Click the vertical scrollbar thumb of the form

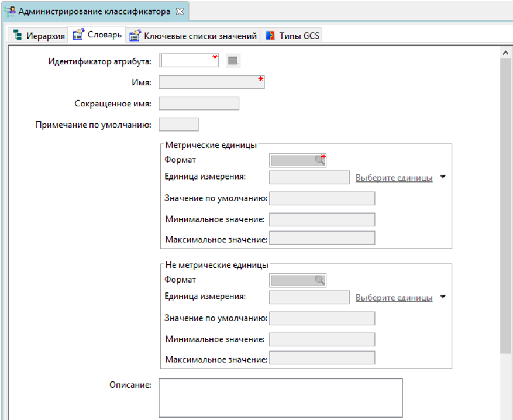(505, 206)
